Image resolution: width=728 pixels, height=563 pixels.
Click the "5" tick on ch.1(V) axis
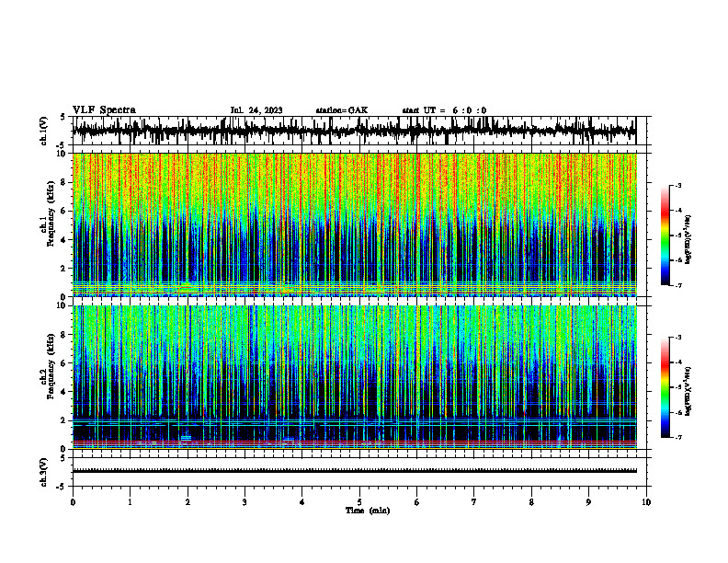pyautogui.click(x=63, y=118)
